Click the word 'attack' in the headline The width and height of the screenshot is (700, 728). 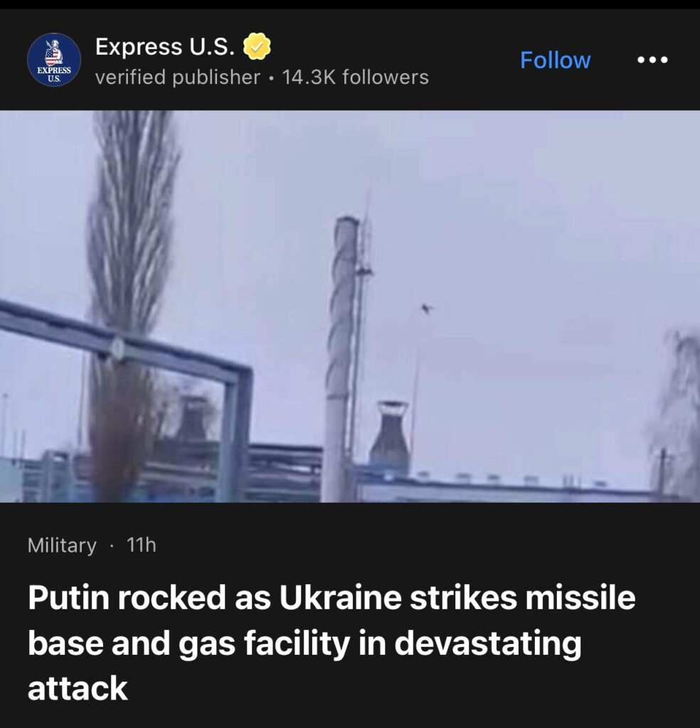[x=78, y=688]
